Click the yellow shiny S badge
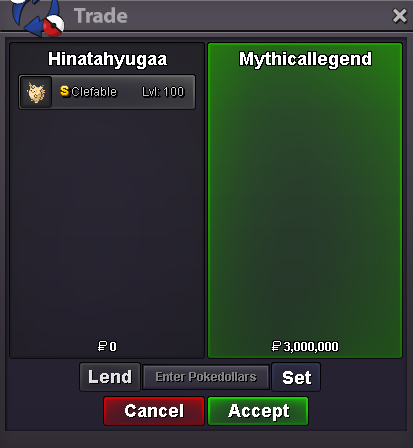This screenshot has height=448, width=413. click(x=65, y=91)
